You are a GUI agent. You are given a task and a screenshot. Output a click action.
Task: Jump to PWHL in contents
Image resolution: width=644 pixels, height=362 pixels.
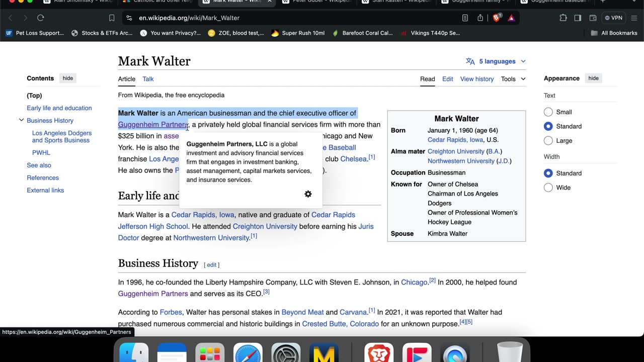[x=41, y=153]
